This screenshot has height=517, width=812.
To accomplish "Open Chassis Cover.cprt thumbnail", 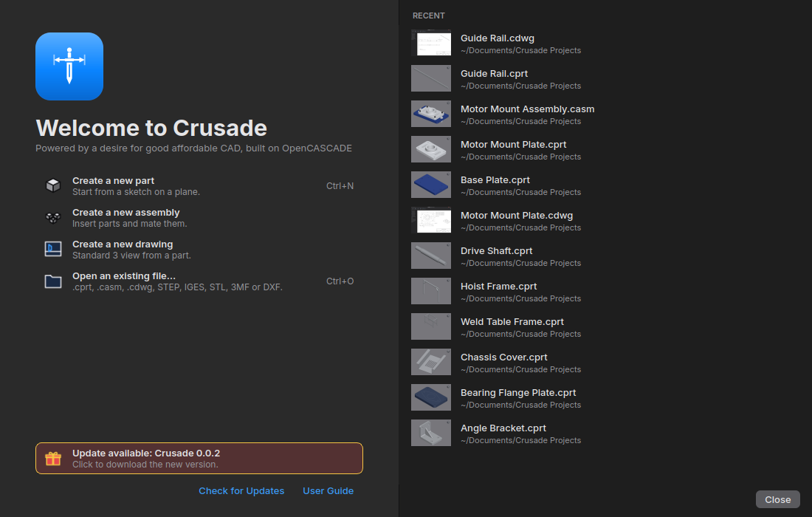I will 431,362.
